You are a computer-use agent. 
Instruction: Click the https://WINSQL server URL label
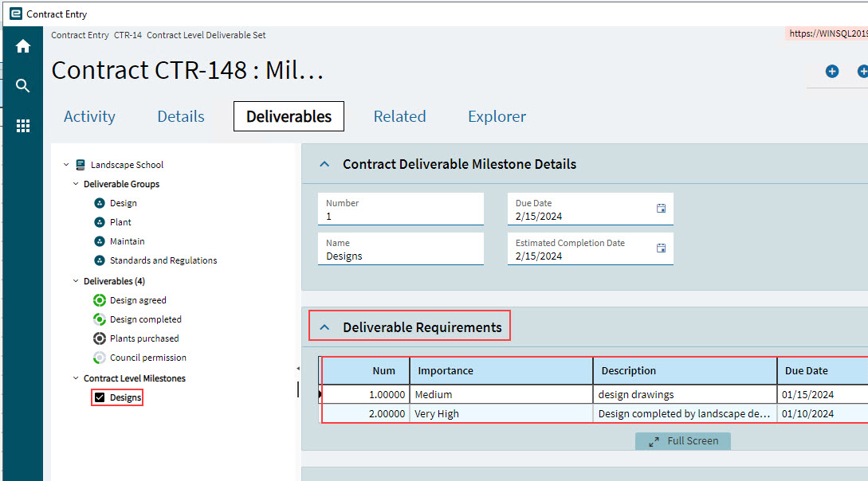click(827, 33)
